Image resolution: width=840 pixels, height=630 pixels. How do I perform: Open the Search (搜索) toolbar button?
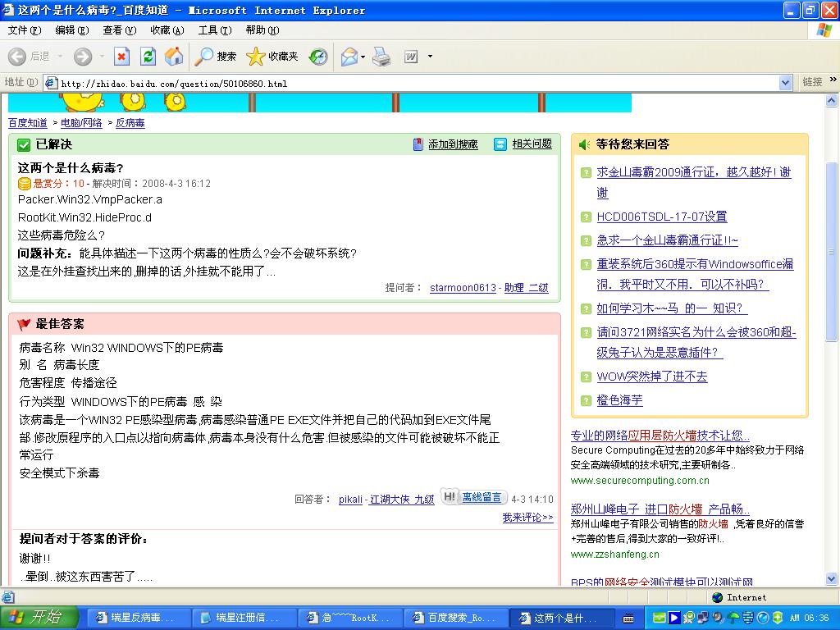pyautogui.click(x=216, y=57)
